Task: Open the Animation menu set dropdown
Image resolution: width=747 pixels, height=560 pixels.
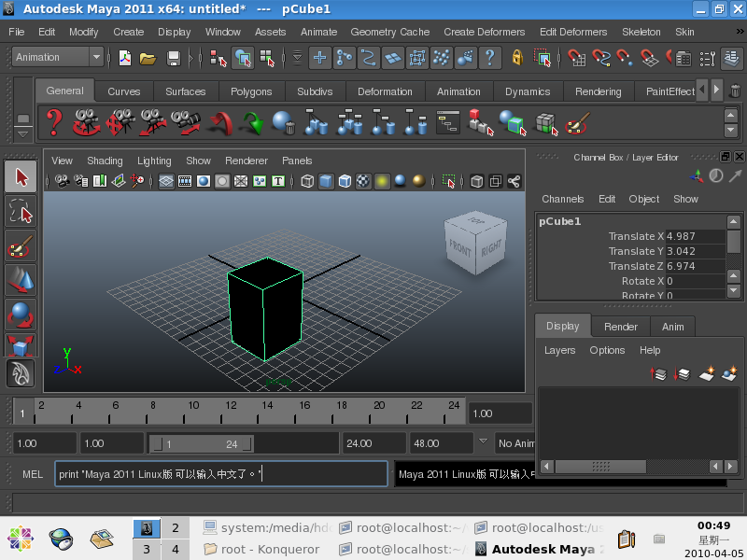Action: 58,57
